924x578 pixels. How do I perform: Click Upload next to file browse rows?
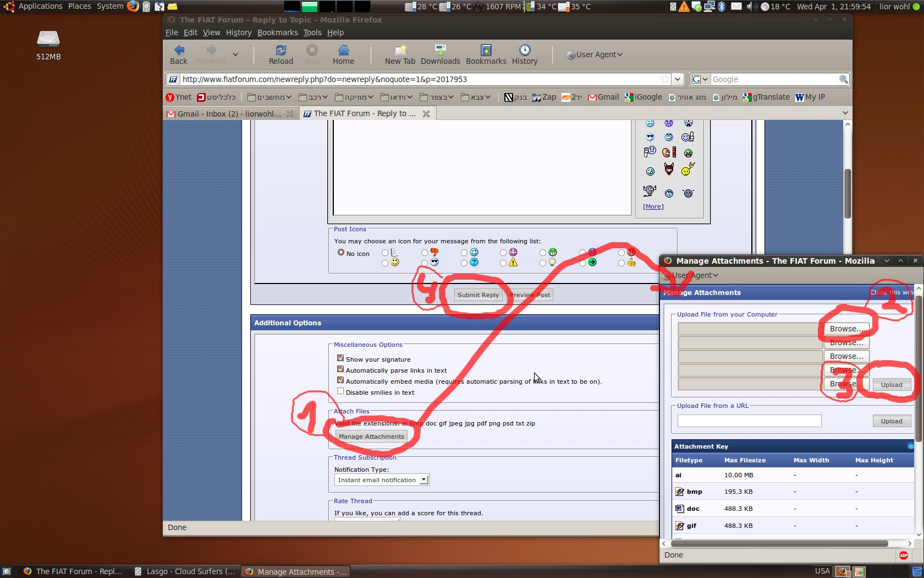(892, 385)
